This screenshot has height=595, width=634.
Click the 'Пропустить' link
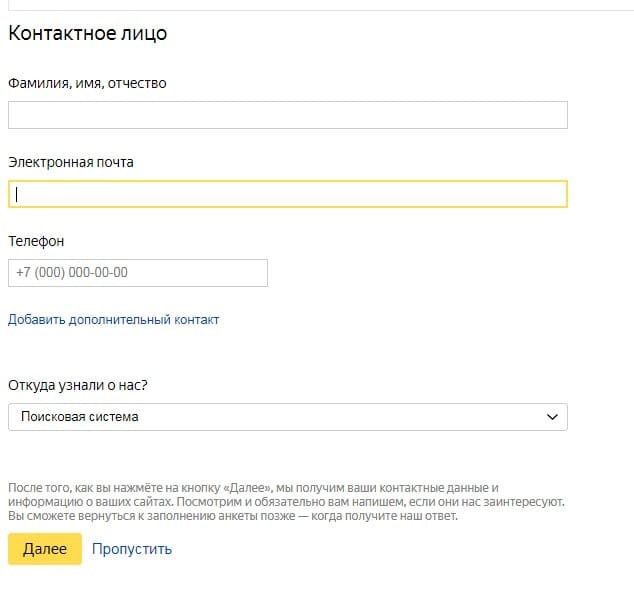click(x=132, y=549)
